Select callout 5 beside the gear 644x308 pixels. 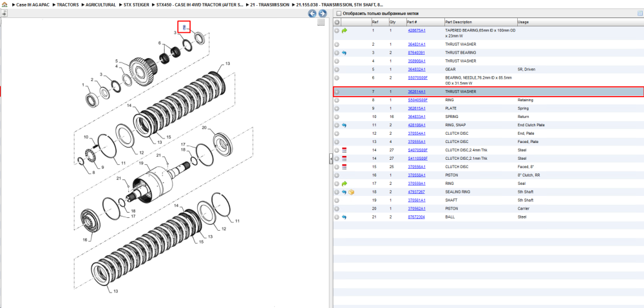coord(116,61)
